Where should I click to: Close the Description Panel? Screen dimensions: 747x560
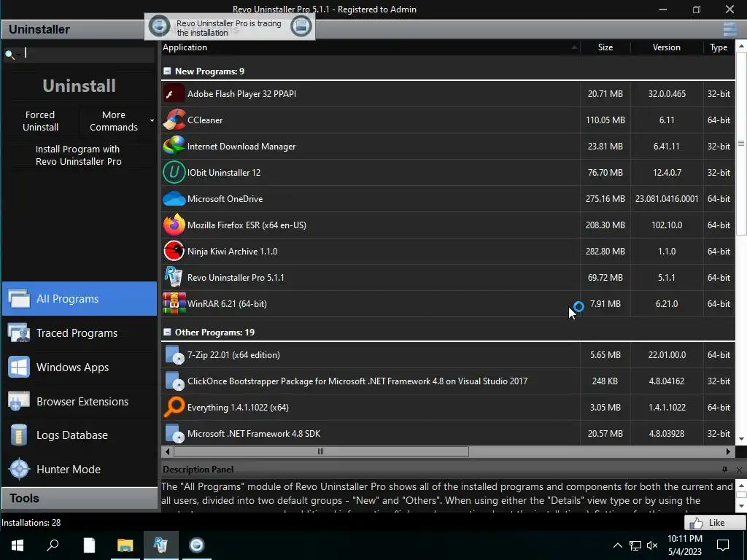739,470
